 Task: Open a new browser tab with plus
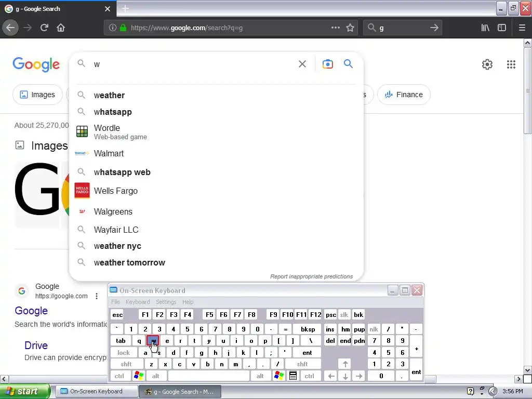pyautogui.click(x=125, y=9)
